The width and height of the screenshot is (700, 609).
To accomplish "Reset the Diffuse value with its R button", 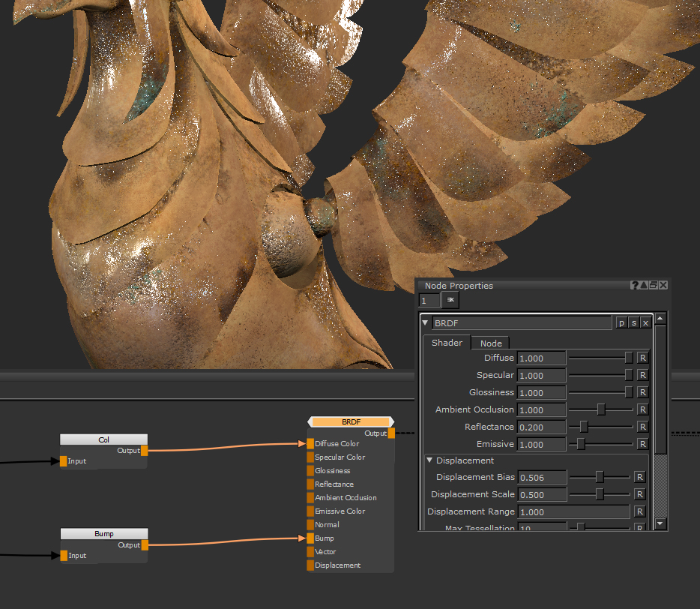I will 642,358.
